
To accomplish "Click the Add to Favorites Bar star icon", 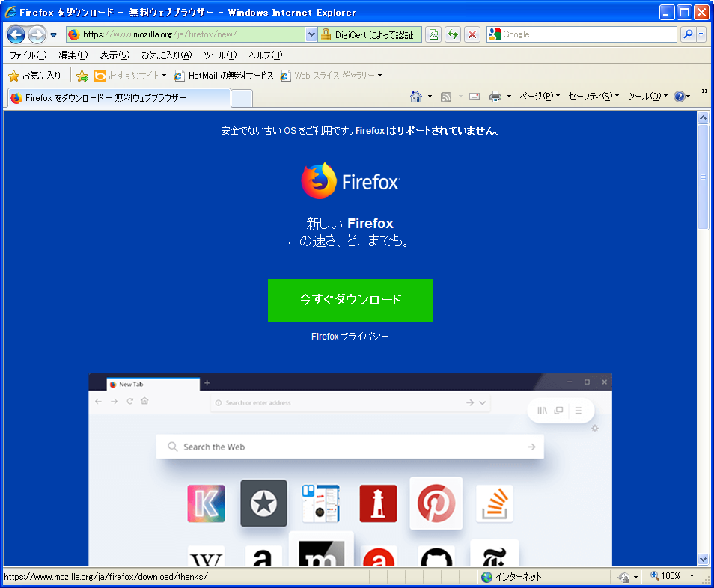I will [82, 76].
